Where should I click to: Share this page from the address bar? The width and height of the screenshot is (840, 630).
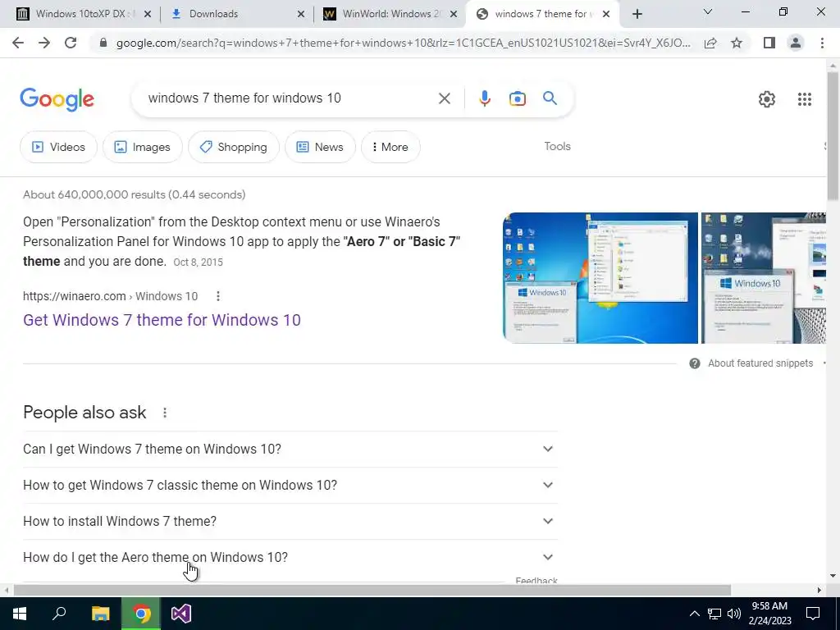710,43
